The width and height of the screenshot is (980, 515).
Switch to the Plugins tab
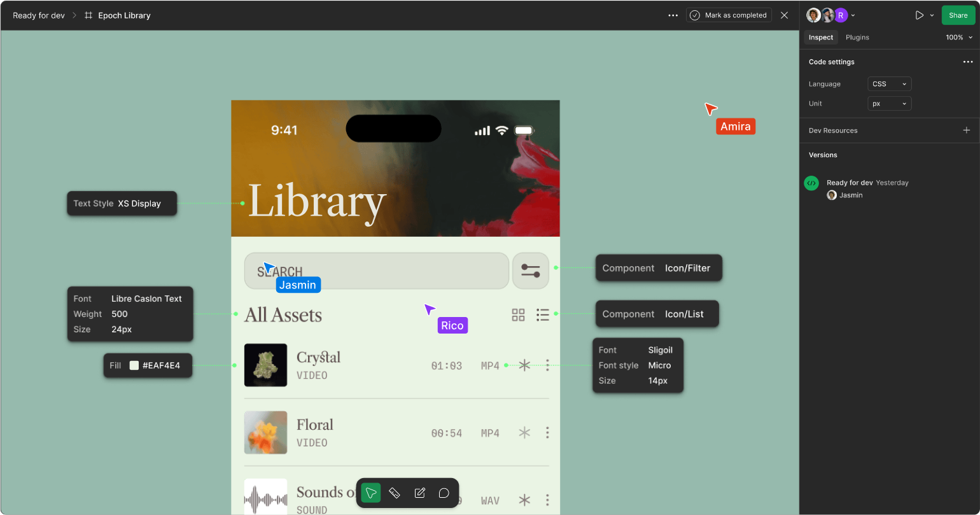pos(857,38)
